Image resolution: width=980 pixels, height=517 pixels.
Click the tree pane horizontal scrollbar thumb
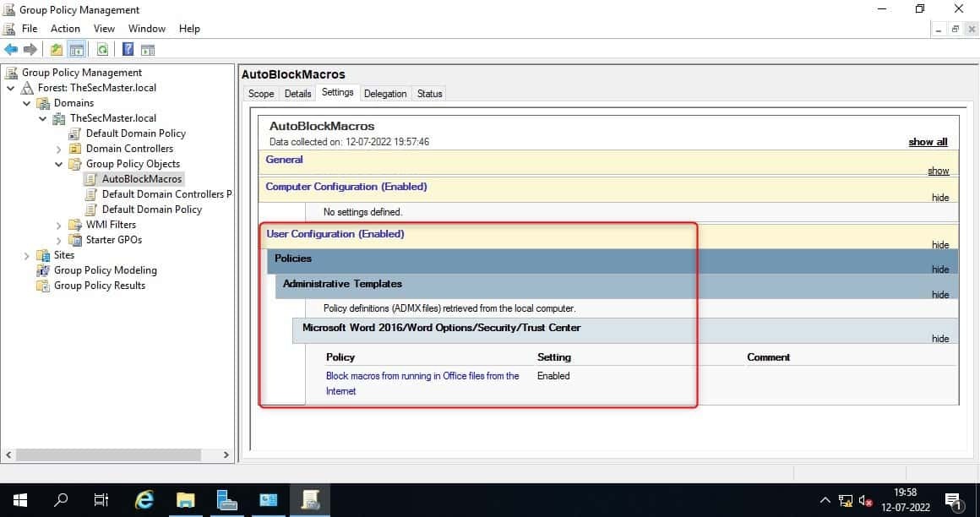(108, 455)
